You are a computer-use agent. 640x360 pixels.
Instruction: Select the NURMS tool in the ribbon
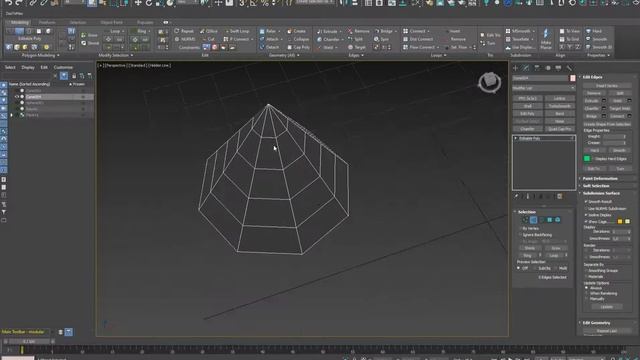click(185, 39)
